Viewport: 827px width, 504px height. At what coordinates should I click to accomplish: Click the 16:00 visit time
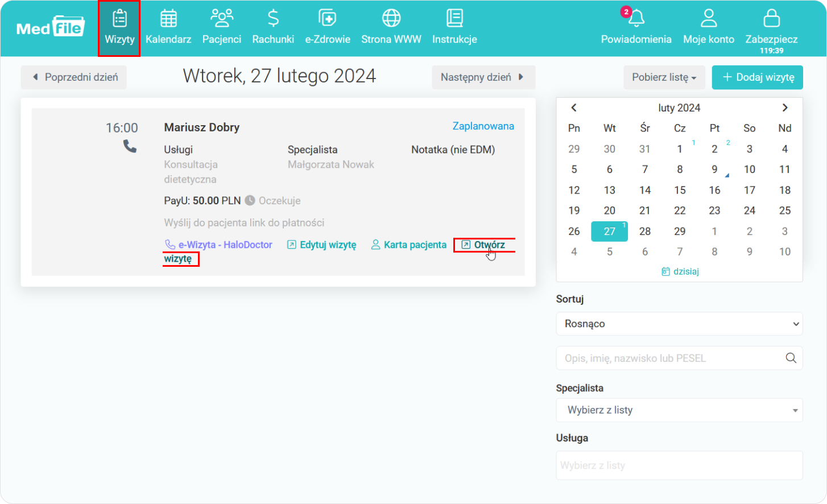click(122, 128)
